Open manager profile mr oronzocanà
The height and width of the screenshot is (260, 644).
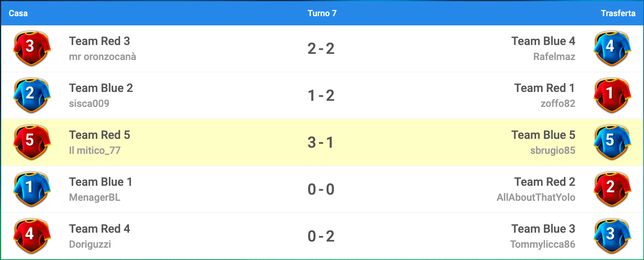click(x=102, y=57)
